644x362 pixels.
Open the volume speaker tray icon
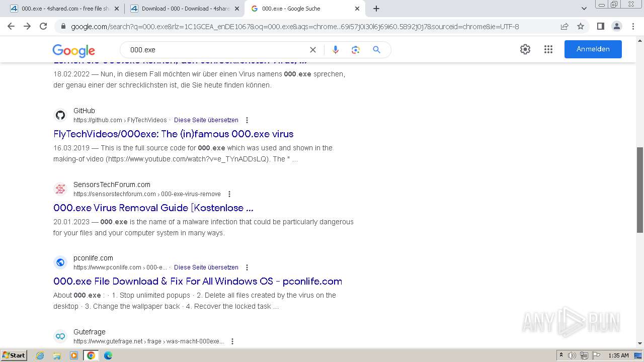(572, 355)
